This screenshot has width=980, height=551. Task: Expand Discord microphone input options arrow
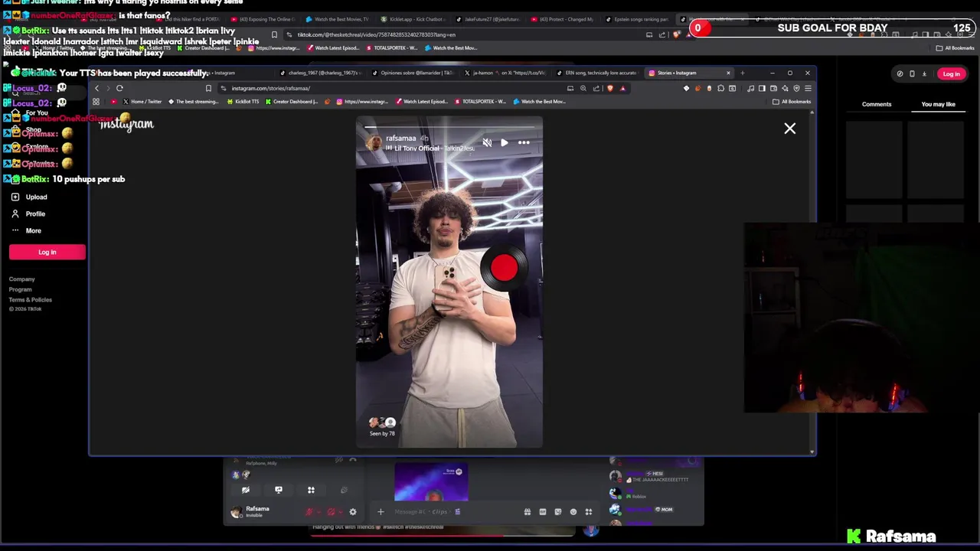tap(319, 512)
